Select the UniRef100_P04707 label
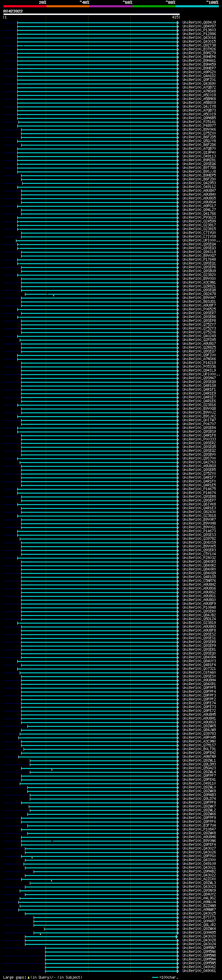Screen dimensions: 222x980 pos(199,424)
